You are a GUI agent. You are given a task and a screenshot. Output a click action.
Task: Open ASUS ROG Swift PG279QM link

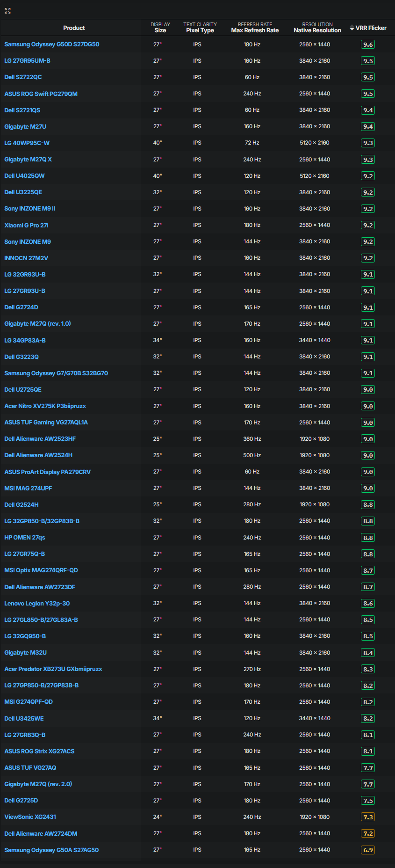coord(41,94)
